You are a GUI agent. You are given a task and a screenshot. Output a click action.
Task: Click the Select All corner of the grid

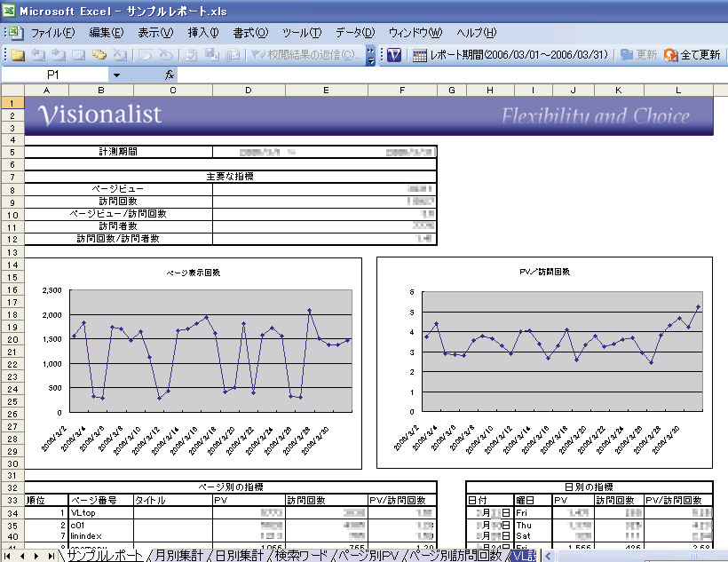[12, 90]
